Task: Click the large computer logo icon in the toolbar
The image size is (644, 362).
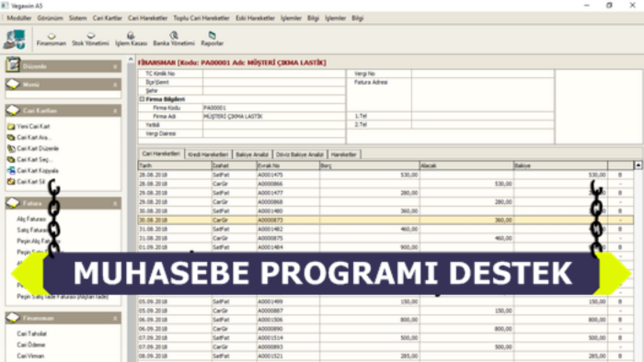Action: click(x=15, y=40)
